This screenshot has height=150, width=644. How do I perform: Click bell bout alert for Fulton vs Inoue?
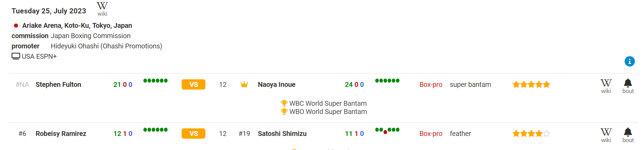(628, 86)
